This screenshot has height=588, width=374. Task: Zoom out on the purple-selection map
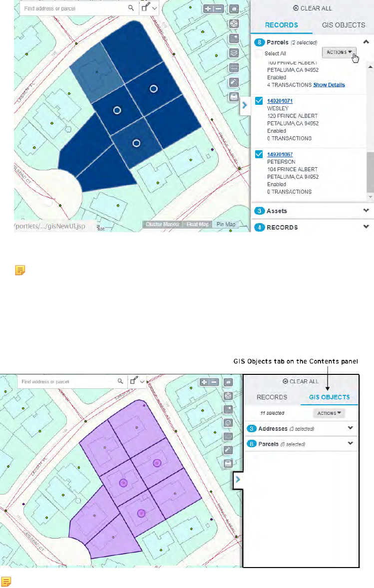pos(214,382)
